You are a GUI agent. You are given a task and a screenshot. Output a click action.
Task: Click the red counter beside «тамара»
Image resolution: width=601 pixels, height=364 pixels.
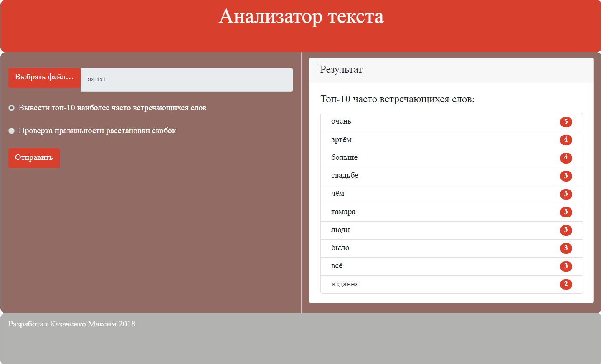coord(566,212)
